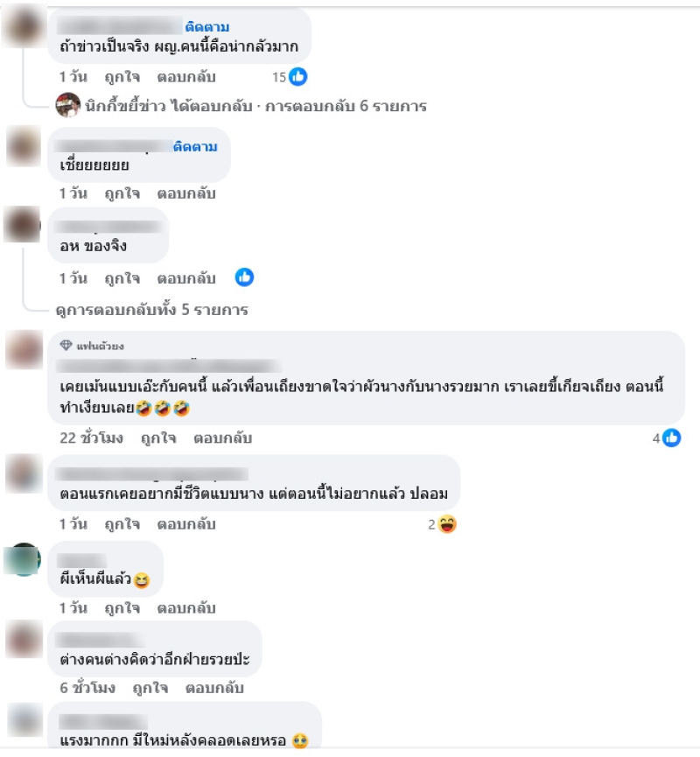Reply to the first comment
Viewport: 700px width, 757px height.
click(x=186, y=77)
